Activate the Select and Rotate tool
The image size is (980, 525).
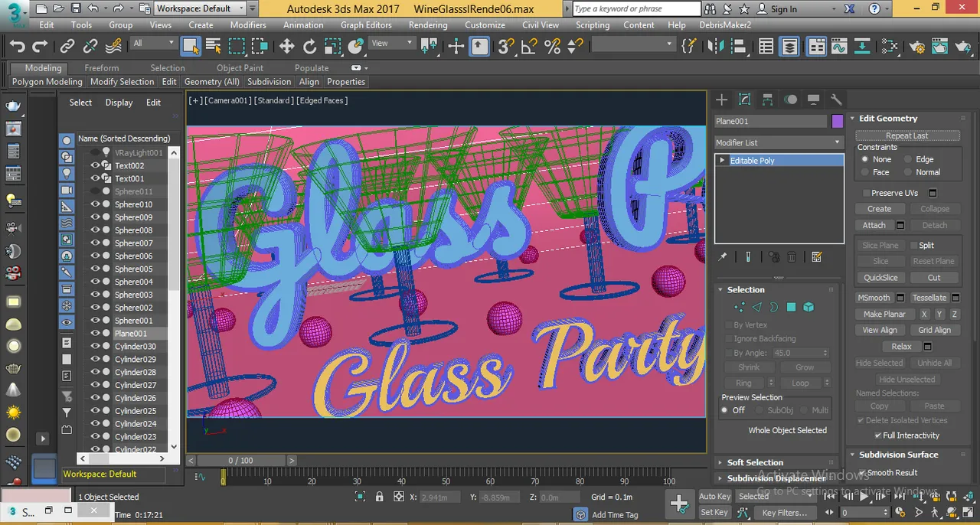tap(309, 47)
